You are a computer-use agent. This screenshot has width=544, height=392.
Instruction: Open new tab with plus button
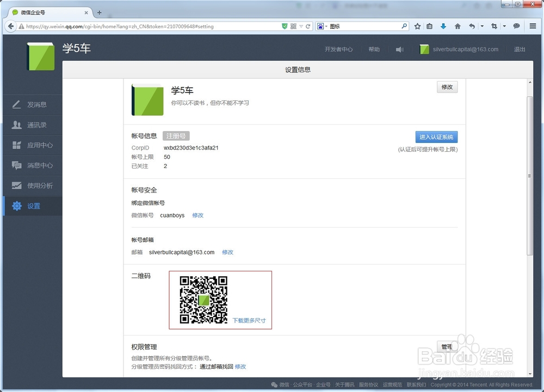click(x=99, y=13)
